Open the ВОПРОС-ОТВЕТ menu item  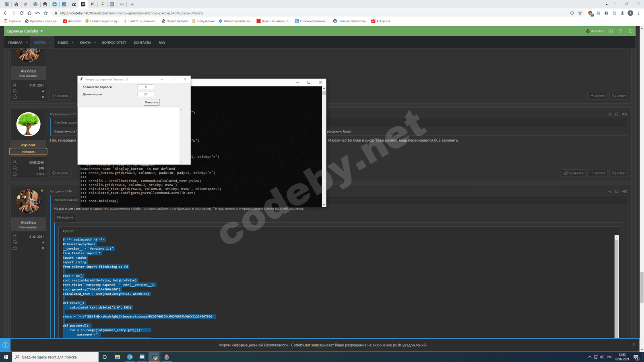[x=114, y=43]
